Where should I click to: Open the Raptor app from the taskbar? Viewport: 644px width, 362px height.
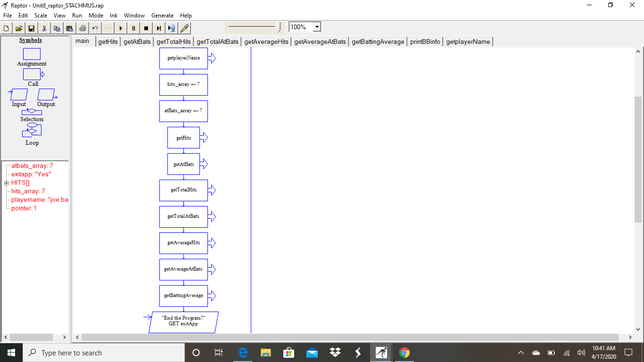click(x=381, y=352)
